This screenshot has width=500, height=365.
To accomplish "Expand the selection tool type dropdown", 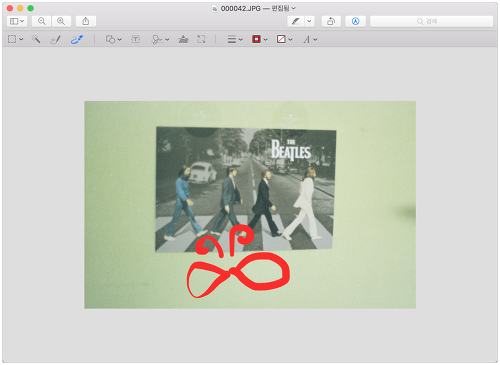I will (x=21, y=39).
